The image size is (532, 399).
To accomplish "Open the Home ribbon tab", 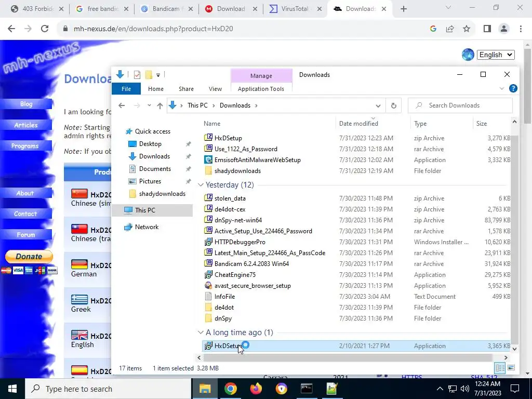I will coord(156,88).
